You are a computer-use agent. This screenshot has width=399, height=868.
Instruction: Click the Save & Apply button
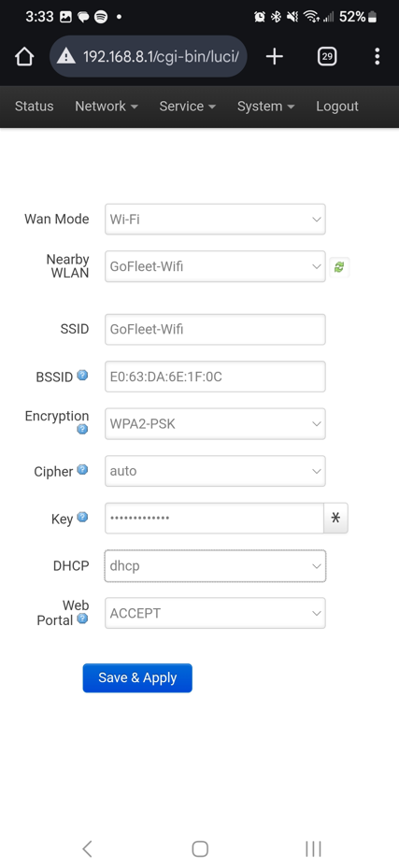click(137, 678)
